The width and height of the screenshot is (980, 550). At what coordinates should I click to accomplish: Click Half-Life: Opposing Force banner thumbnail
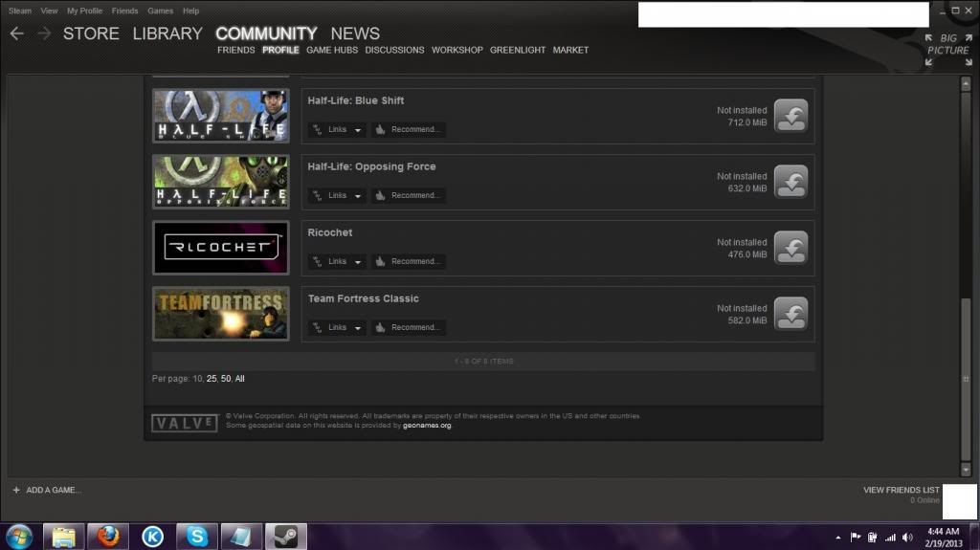coord(221,182)
